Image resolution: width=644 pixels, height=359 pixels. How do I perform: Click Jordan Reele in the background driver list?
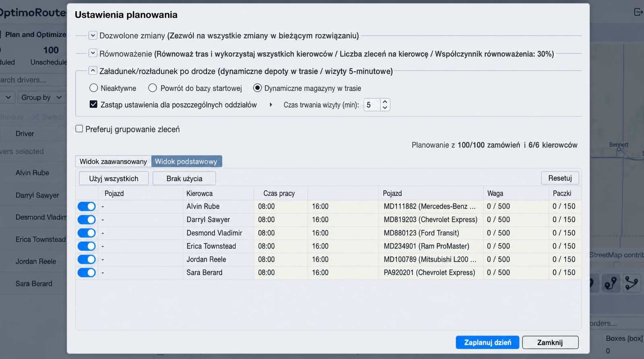(x=36, y=261)
